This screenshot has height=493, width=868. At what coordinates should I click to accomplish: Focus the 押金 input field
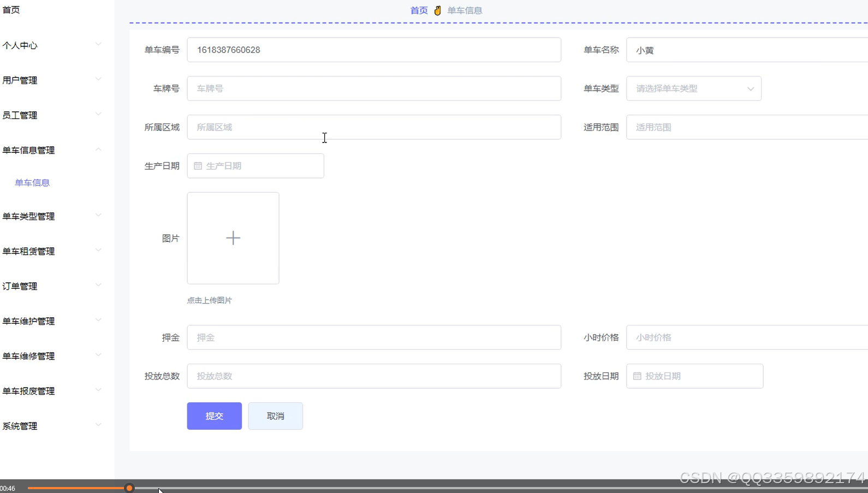374,337
